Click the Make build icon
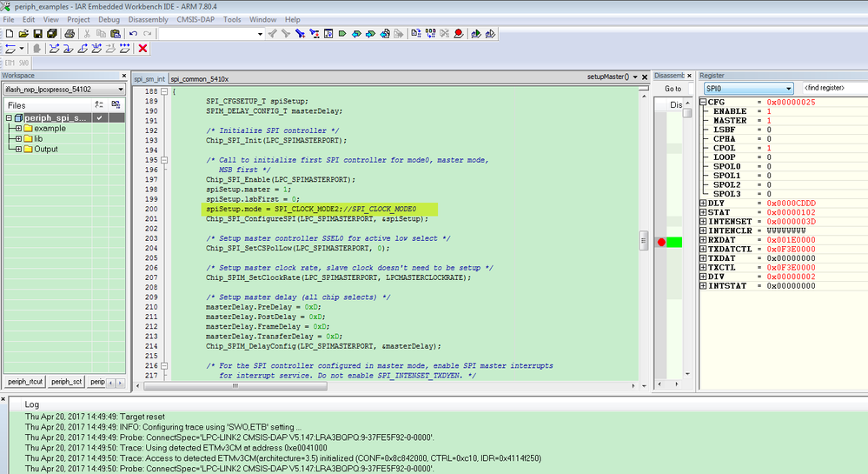The width and height of the screenshot is (868, 474). click(x=431, y=34)
